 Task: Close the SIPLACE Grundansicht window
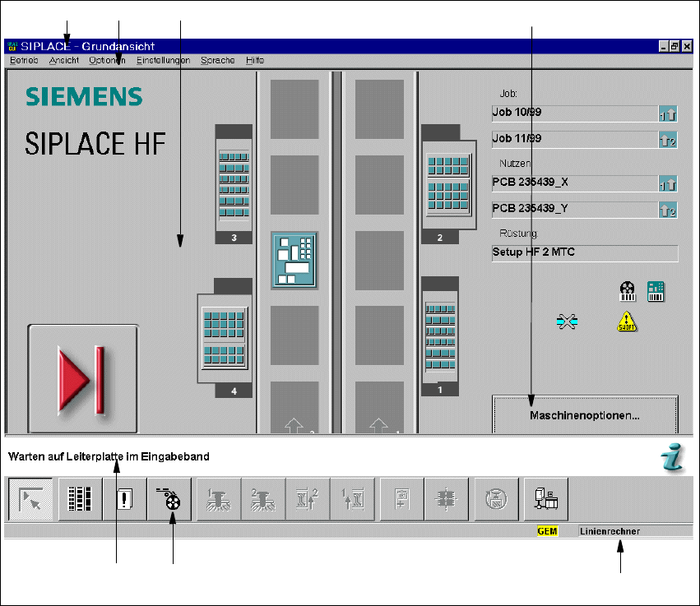point(687,46)
